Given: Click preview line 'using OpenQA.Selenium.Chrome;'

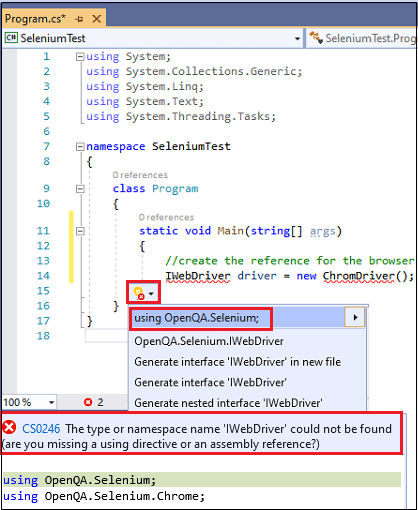Looking at the screenshot, I should [x=104, y=496].
